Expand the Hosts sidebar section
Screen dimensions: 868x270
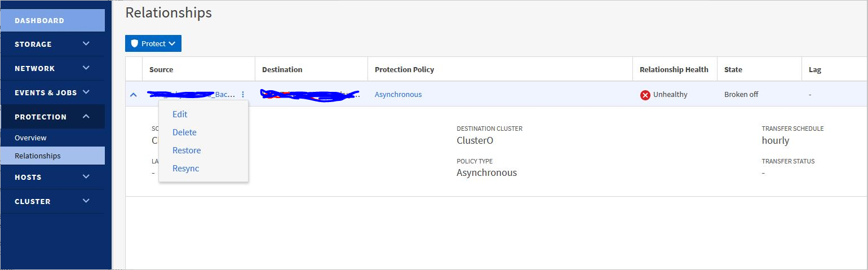click(86, 177)
